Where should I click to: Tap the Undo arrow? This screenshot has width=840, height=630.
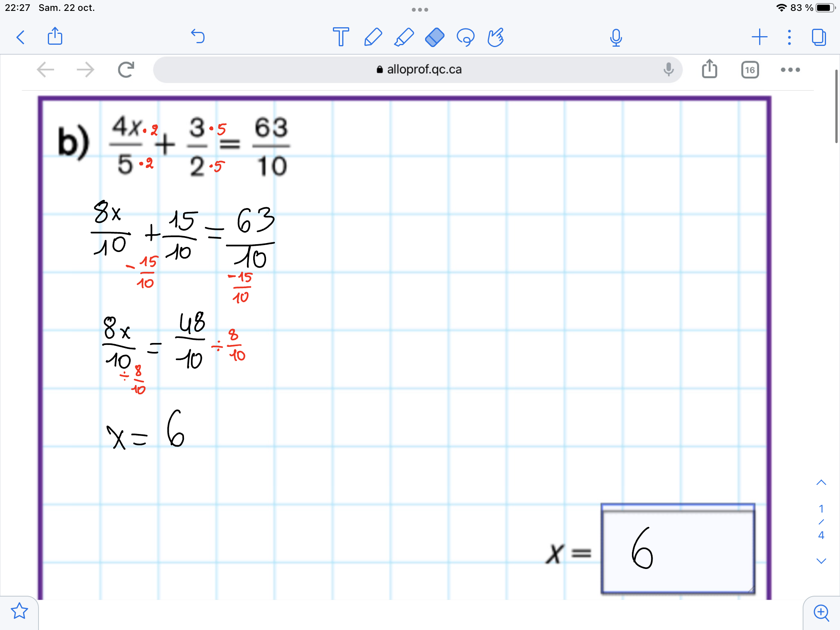click(198, 36)
